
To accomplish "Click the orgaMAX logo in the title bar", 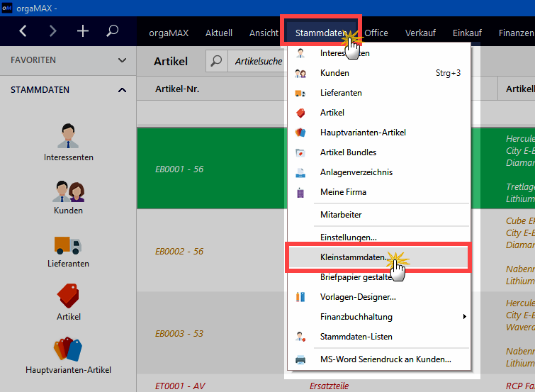I will (x=7, y=8).
